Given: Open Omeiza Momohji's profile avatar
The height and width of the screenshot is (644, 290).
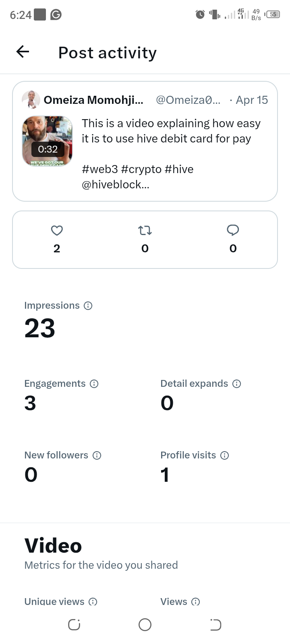Looking at the screenshot, I should [x=31, y=100].
